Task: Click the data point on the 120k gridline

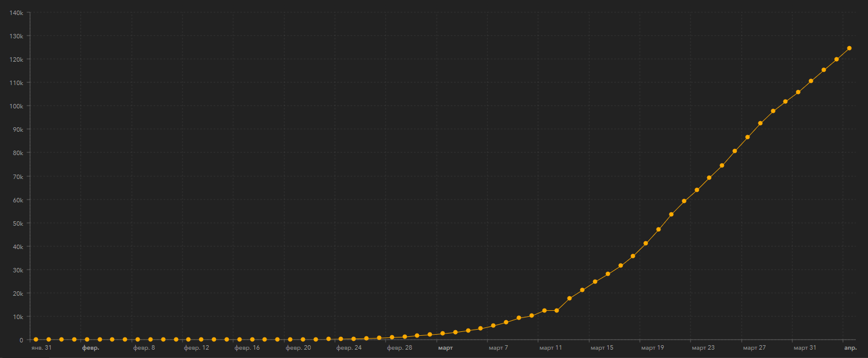Action: [836, 59]
